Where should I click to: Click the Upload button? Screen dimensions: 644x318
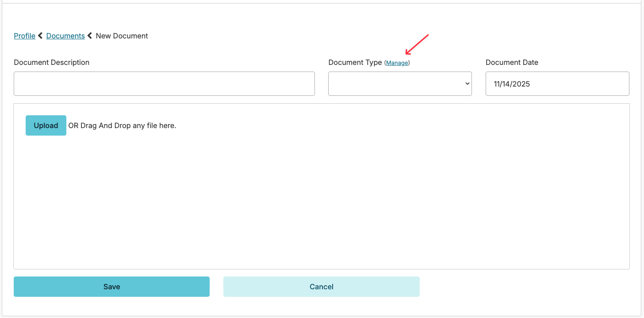pos(46,125)
